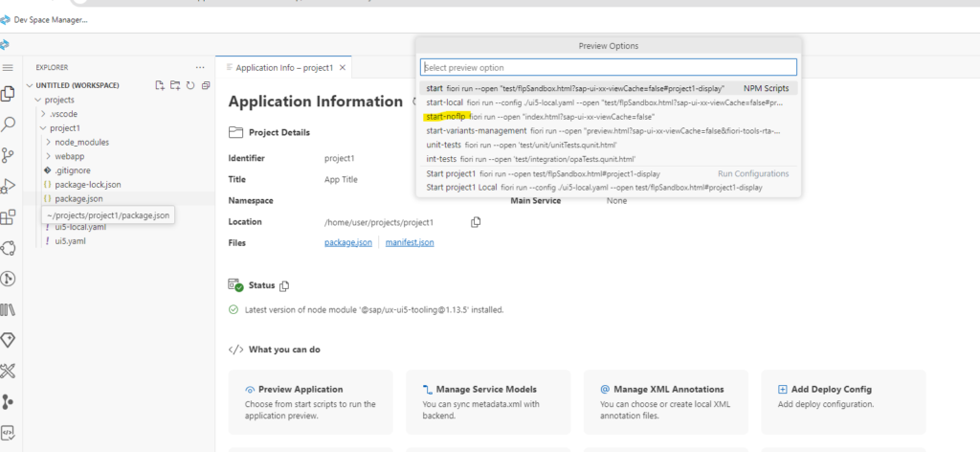This screenshot has width=980, height=452.
Task: Click the App Title value text
Action: [341, 179]
